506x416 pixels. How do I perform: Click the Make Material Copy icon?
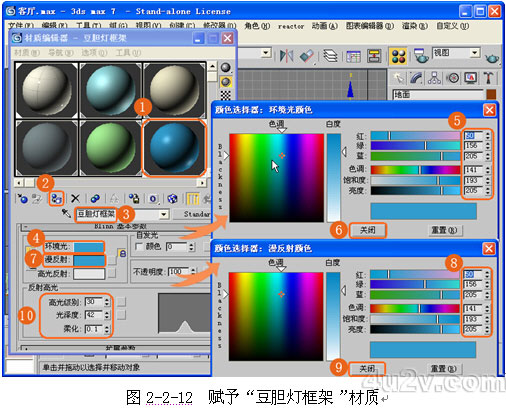(x=95, y=199)
